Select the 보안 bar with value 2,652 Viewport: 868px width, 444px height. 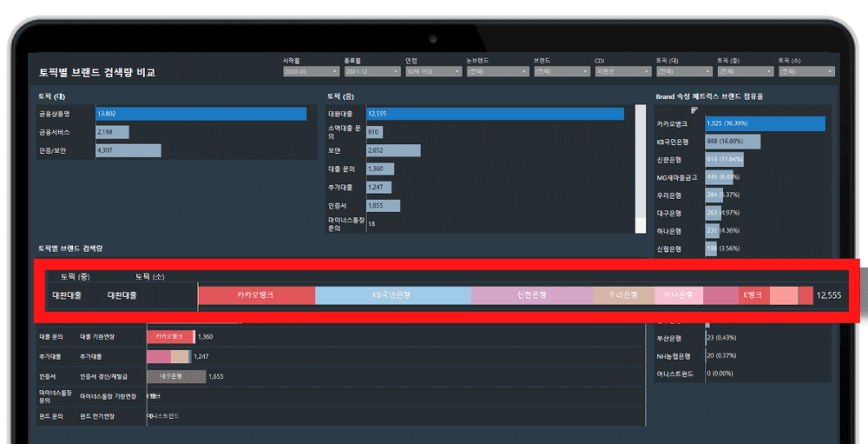click(393, 150)
